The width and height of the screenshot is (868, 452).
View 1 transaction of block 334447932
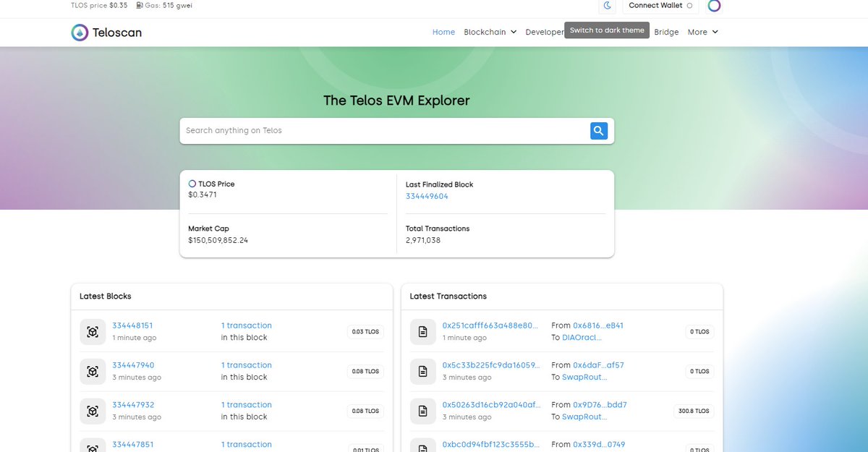(247, 405)
